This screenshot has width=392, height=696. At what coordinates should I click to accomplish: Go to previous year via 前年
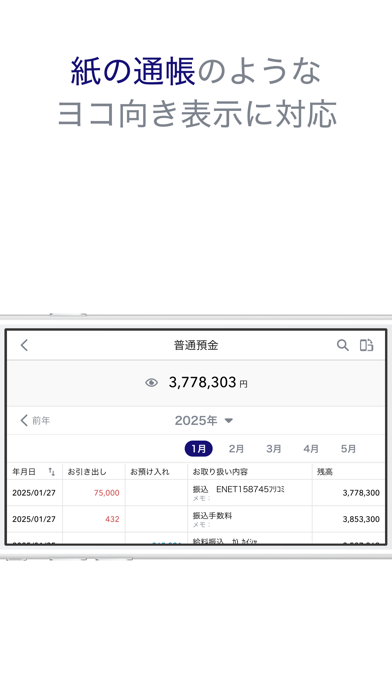35,420
